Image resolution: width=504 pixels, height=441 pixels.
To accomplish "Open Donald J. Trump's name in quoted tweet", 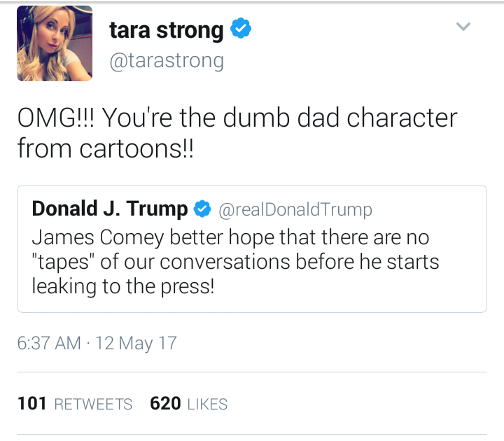I will coord(110,209).
